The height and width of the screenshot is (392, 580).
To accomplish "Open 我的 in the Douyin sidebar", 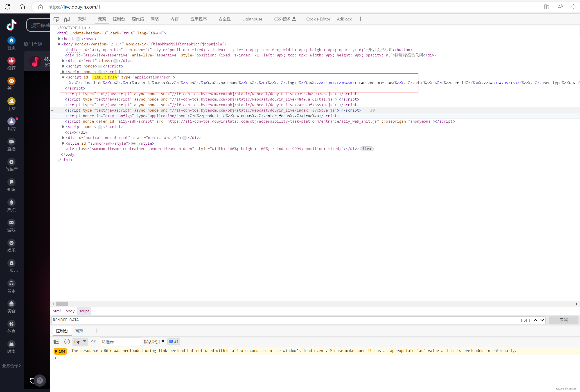I will point(11,124).
